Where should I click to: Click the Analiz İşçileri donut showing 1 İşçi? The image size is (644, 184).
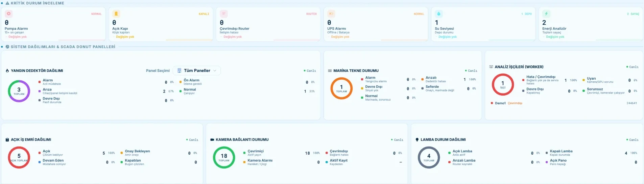(x=503, y=84)
